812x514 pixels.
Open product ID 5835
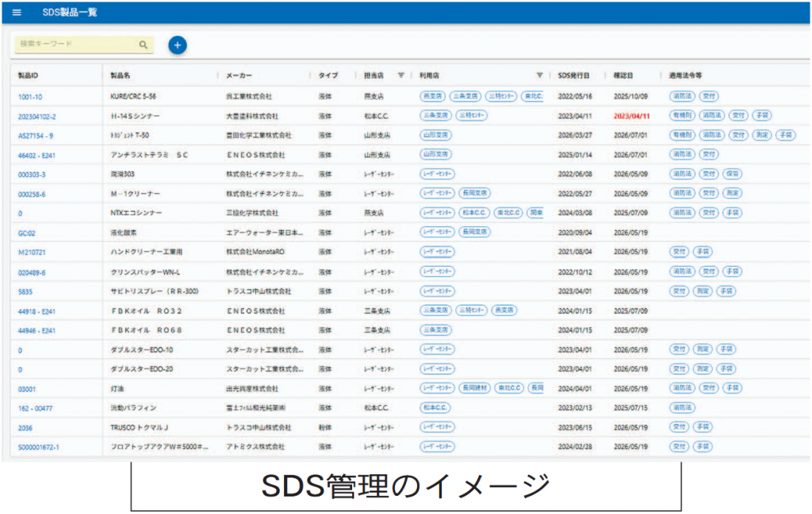tap(25, 292)
